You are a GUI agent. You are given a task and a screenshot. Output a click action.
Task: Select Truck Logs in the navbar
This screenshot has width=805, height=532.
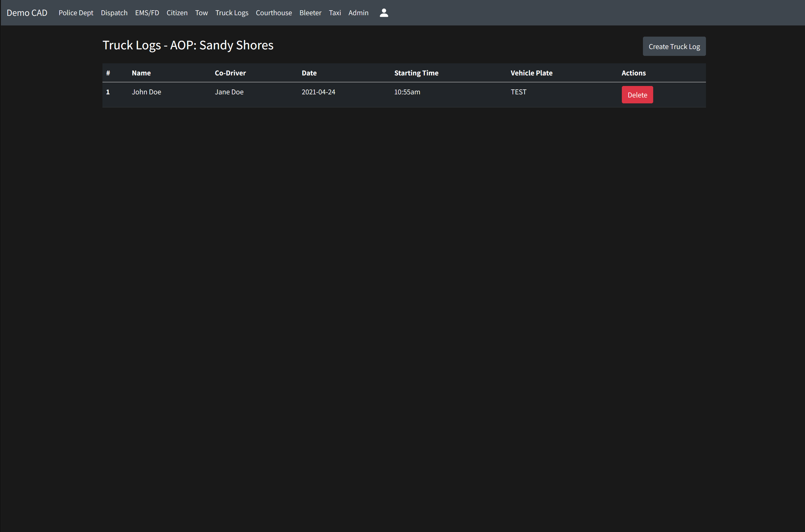pos(232,13)
